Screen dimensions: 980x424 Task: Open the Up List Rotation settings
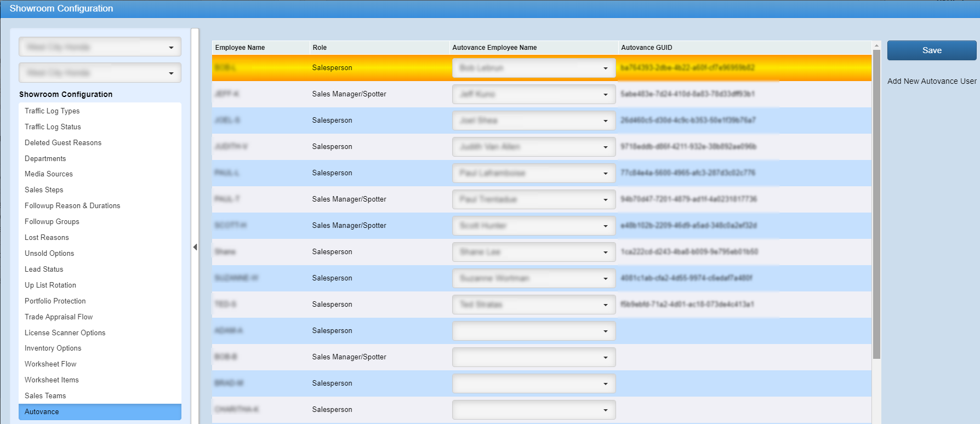50,285
